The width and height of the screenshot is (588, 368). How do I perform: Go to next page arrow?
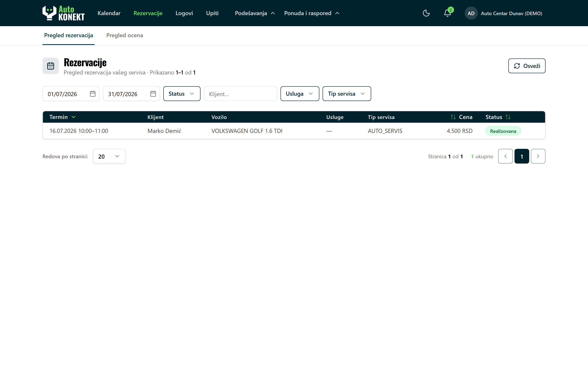[538, 156]
